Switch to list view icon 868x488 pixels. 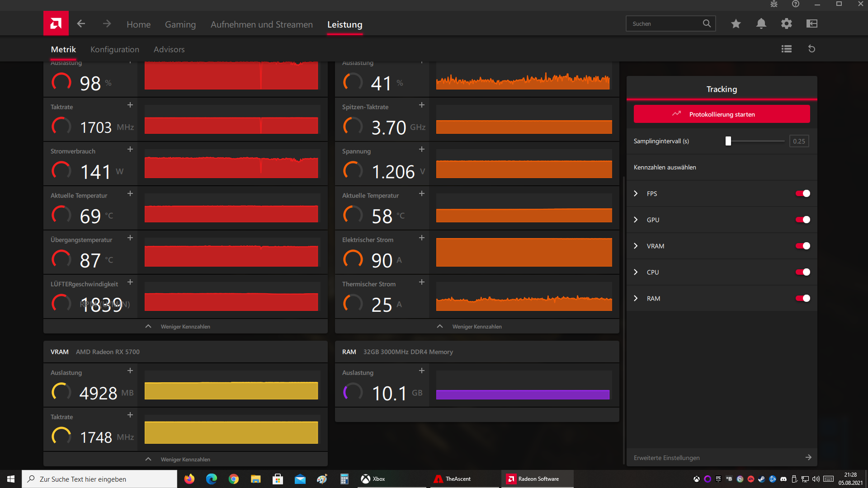click(787, 49)
